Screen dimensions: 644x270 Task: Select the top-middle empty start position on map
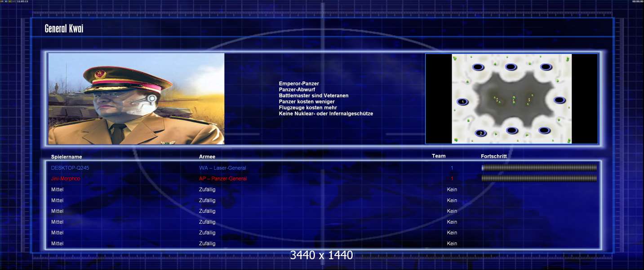511,67
